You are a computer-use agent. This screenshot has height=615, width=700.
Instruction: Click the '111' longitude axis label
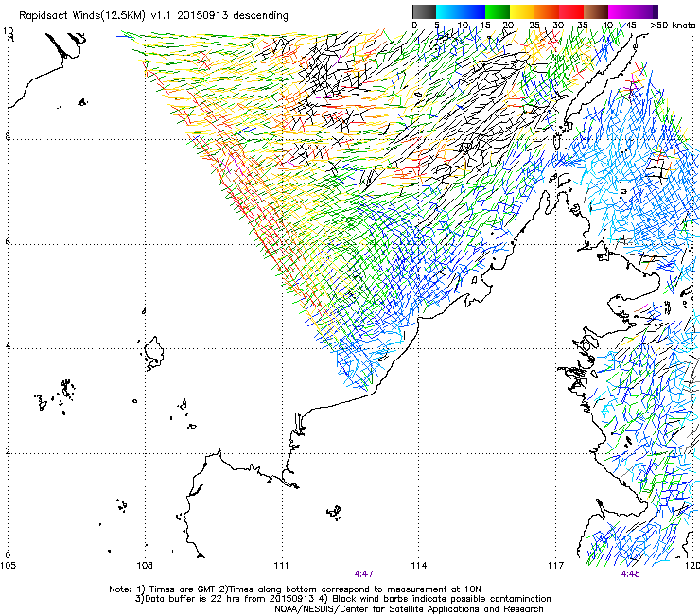pyautogui.click(x=281, y=566)
